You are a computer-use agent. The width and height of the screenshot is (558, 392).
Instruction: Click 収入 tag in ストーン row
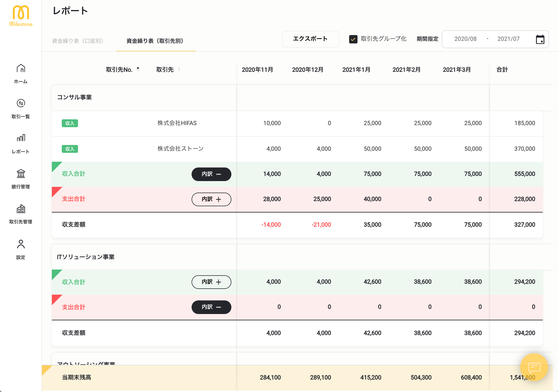click(70, 149)
